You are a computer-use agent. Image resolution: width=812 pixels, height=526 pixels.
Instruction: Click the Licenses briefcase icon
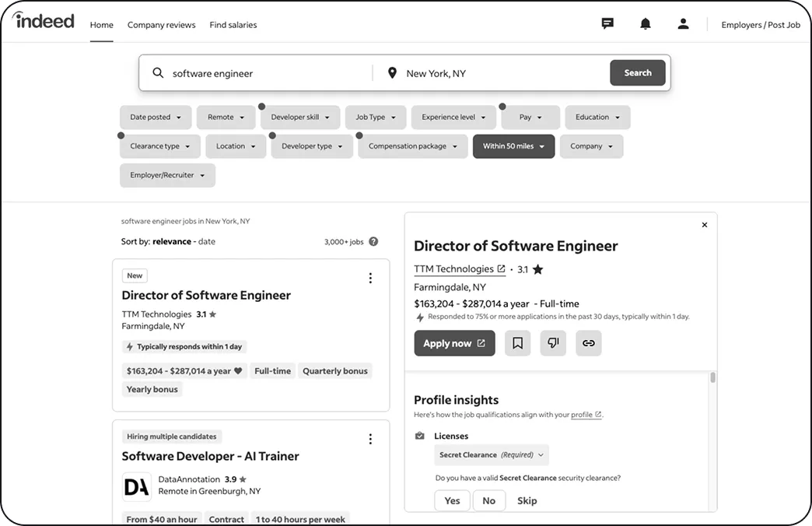click(x=420, y=436)
